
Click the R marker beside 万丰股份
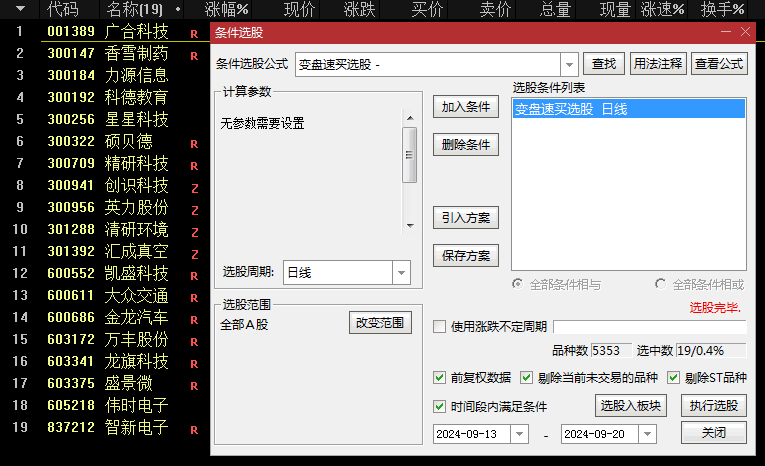click(194, 342)
